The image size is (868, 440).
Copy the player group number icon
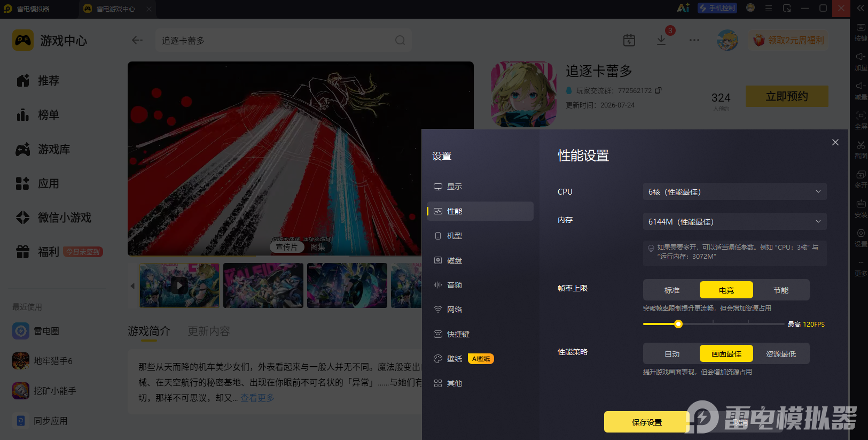pos(658,90)
